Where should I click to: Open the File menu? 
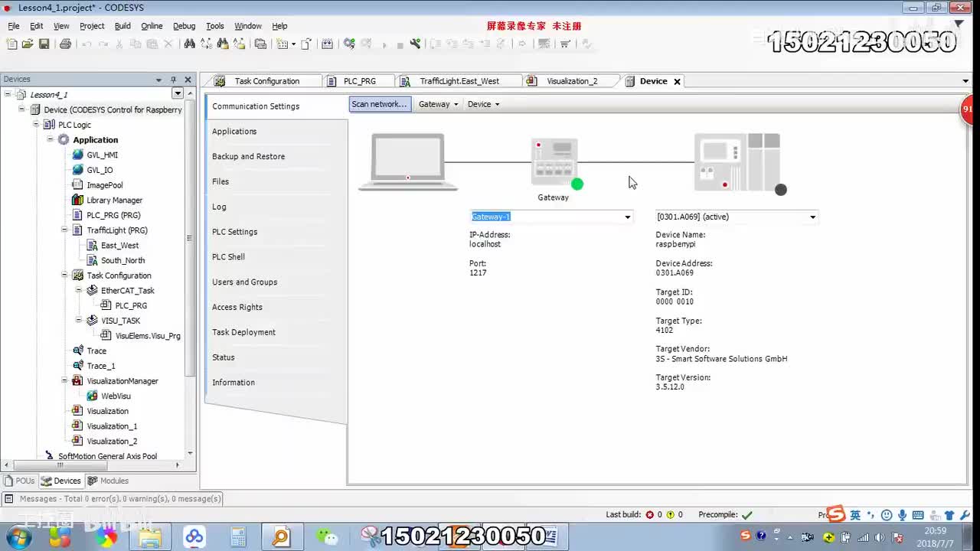click(x=14, y=26)
